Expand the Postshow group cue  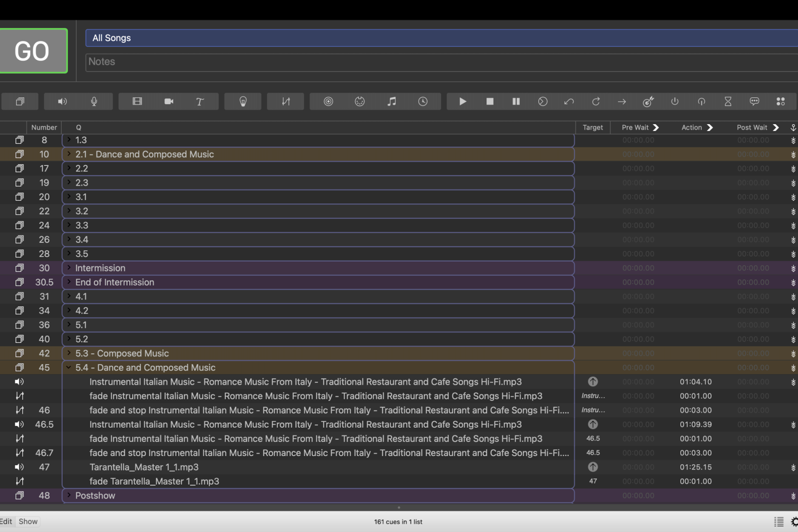click(69, 495)
